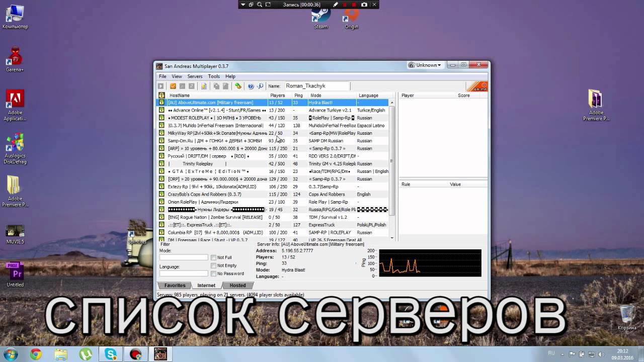Take a screenshot with recorder camera icon

(x=364, y=5)
